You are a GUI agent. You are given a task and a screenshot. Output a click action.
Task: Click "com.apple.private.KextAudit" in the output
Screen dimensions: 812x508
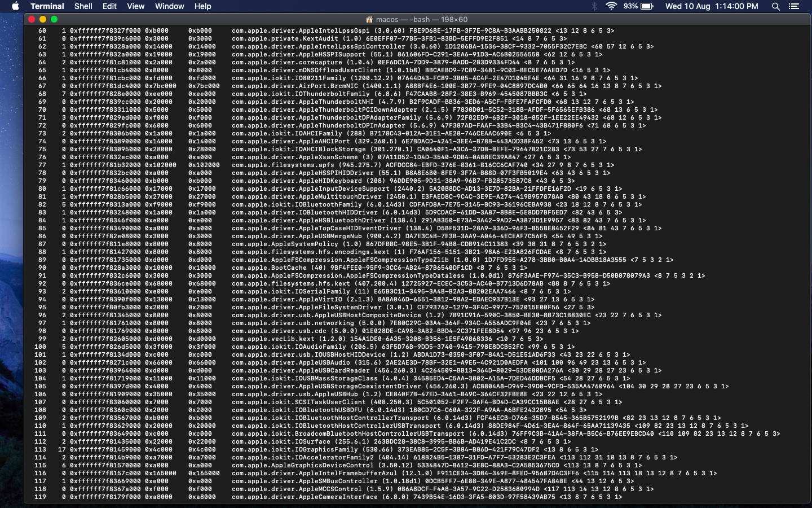click(x=285, y=38)
